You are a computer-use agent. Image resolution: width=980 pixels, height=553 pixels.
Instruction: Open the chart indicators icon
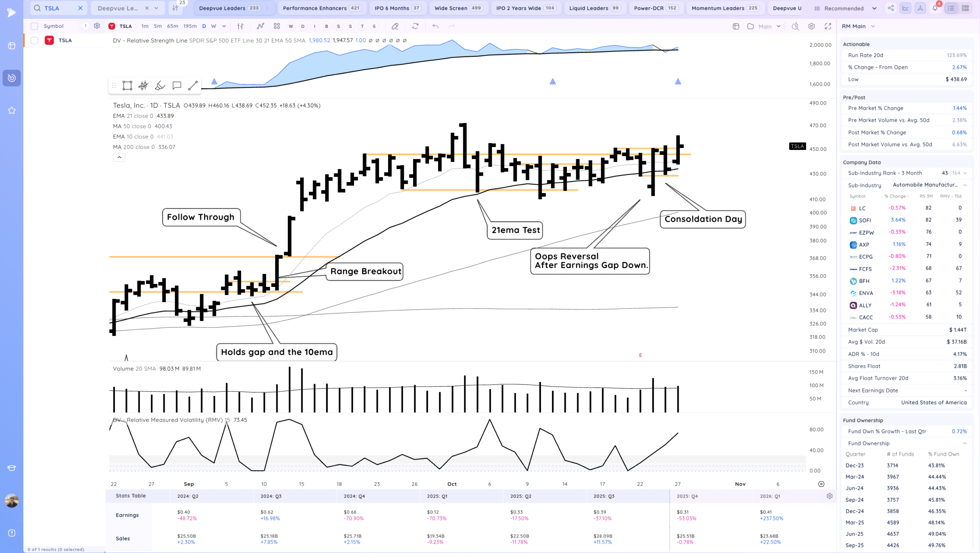(260, 26)
